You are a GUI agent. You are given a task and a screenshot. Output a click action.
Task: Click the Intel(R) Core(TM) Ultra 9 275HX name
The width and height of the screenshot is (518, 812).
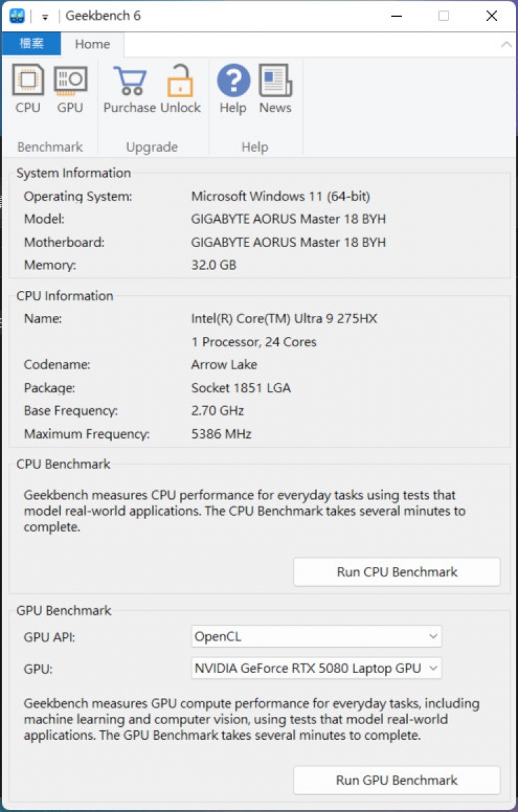284,319
